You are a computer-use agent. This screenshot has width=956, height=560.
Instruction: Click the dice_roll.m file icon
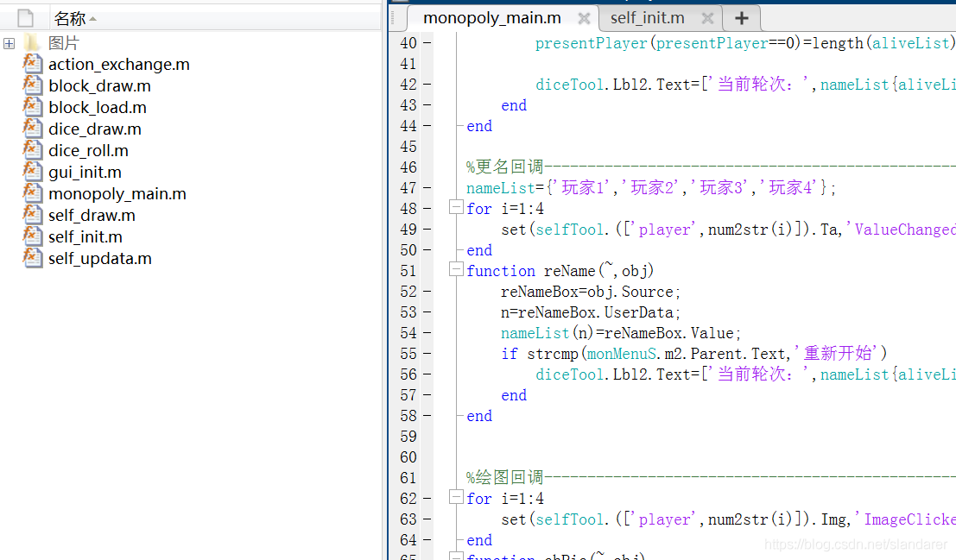[32, 150]
